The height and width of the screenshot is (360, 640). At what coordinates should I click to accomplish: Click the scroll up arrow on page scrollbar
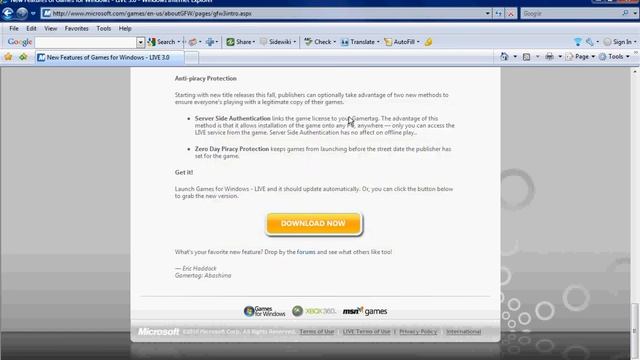(635, 72)
